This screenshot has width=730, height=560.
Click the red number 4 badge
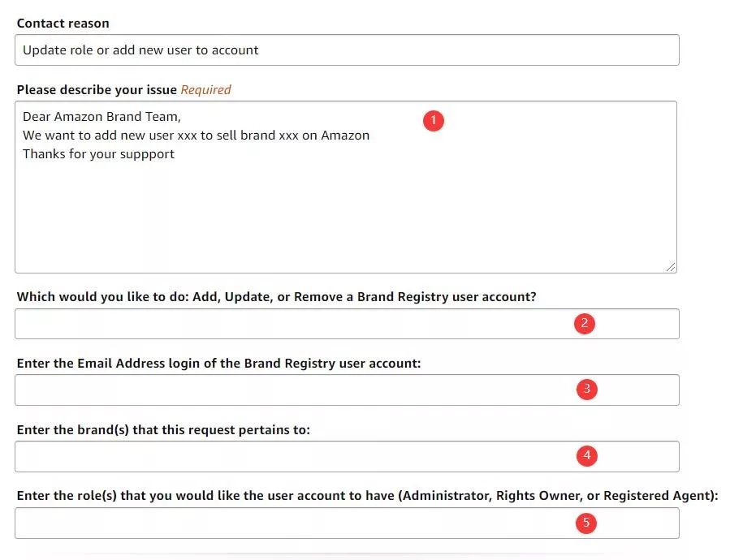click(x=586, y=456)
